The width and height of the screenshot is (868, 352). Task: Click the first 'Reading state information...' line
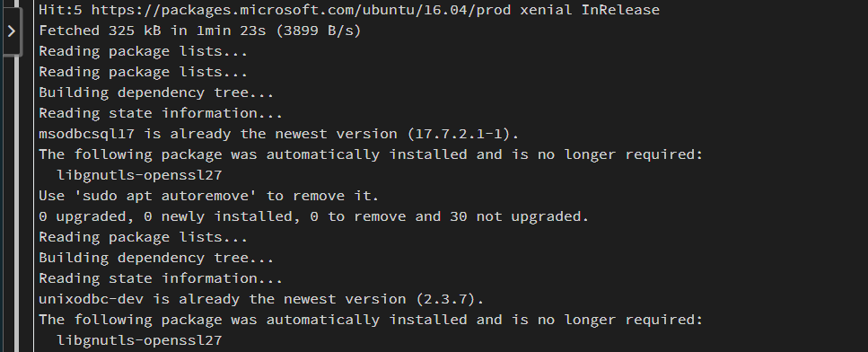click(161, 113)
